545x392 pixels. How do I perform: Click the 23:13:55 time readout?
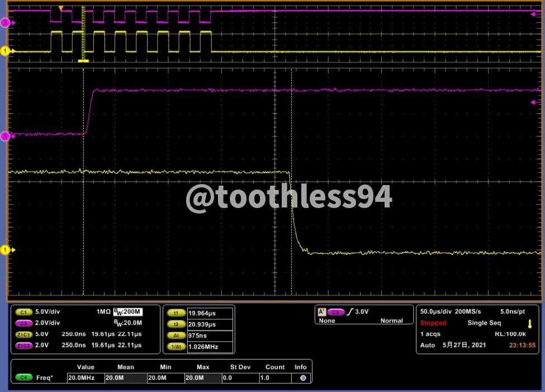pyautogui.click(x=523, y=345)
